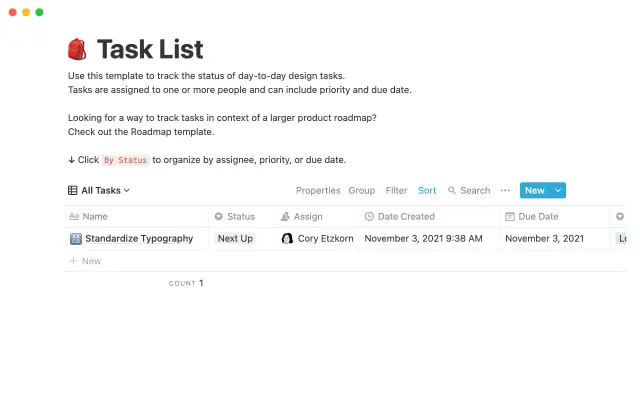Click the partially visible last column header icon
This screenshot has width=640, height=400.
click(620, 217)
